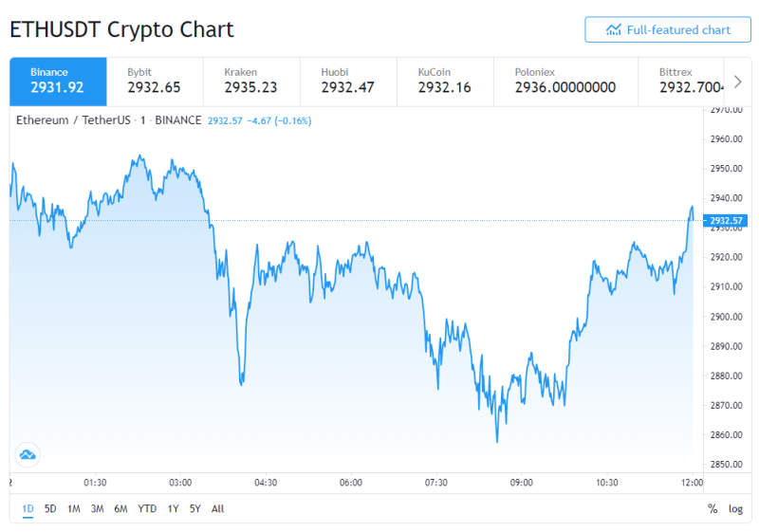Switch to the Bybit exchange tab

tap(155, 82)
